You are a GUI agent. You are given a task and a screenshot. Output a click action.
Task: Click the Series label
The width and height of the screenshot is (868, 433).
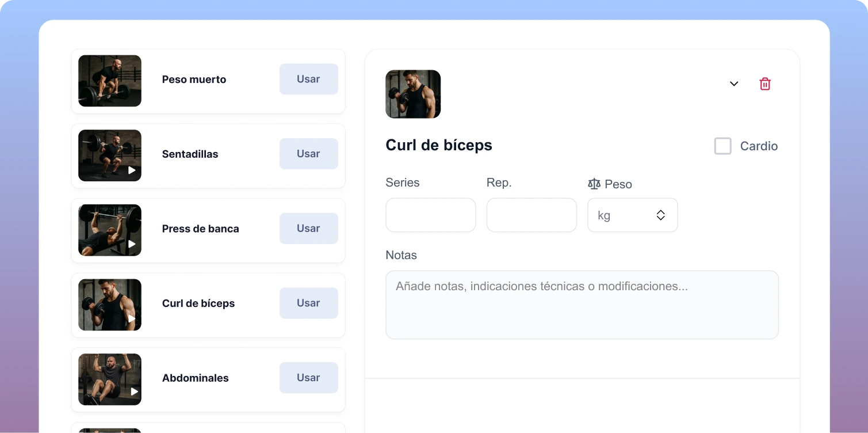click(402, 183)
